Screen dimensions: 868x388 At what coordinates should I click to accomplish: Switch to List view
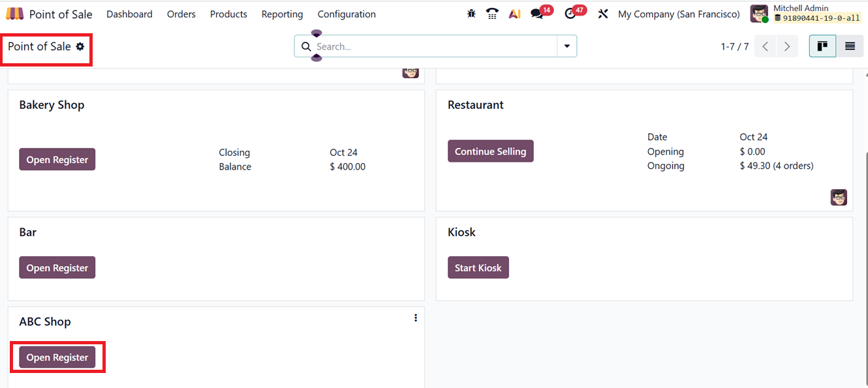[850, 46]
